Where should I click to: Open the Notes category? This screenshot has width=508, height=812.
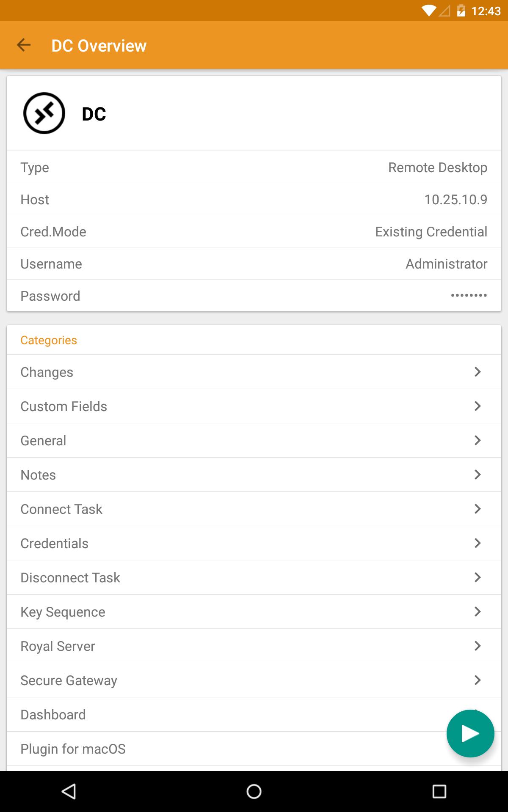254,475
